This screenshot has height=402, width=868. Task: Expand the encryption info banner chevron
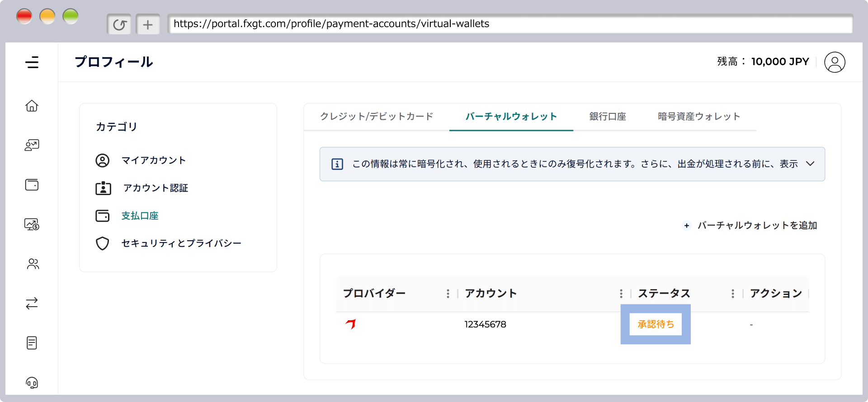(x=810, y=164)
